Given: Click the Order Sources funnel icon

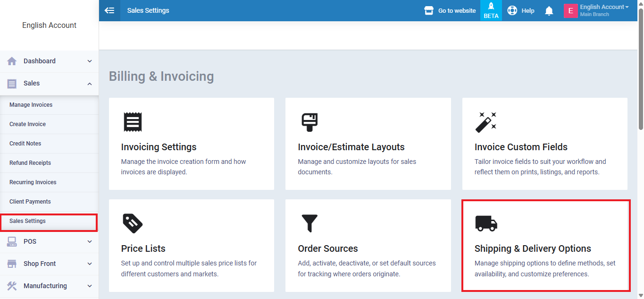Looking at the screenshot, I should tap(309, 223).
